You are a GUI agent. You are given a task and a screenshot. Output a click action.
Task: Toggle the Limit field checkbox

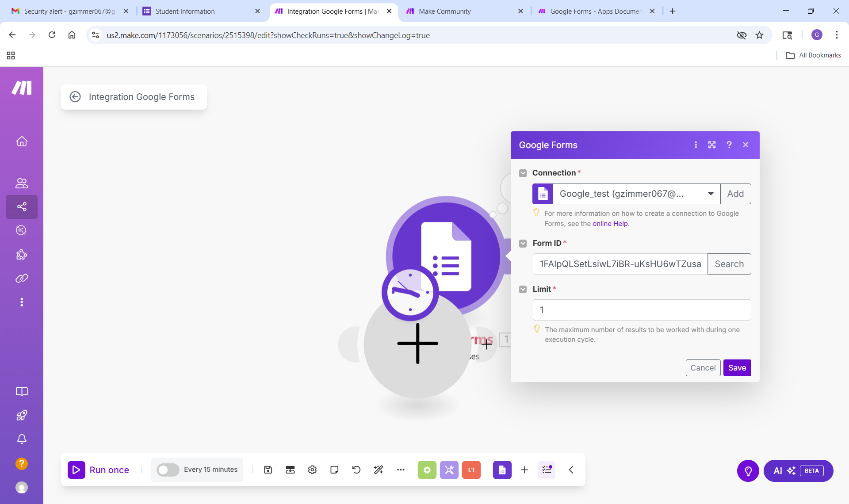tap(523, 289)
